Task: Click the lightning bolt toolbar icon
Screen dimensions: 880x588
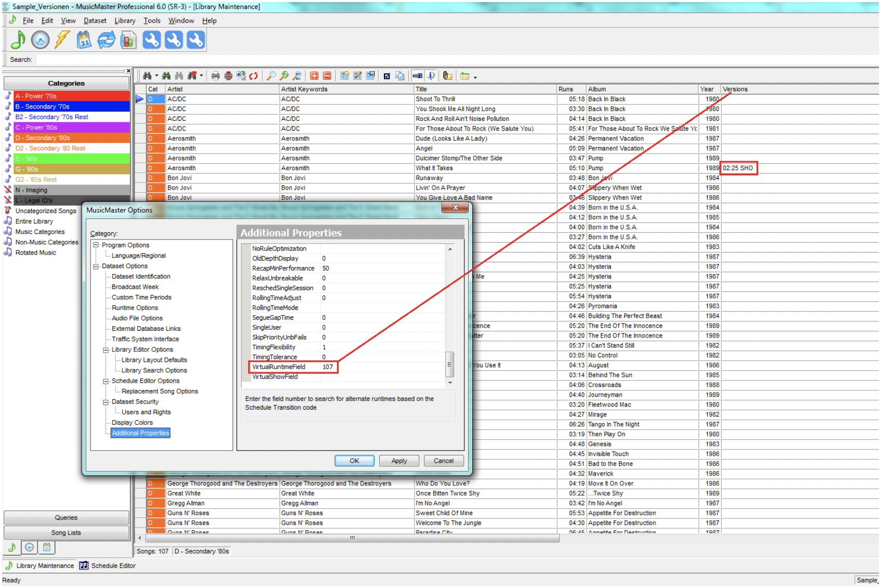Action: tap(62, 40)
